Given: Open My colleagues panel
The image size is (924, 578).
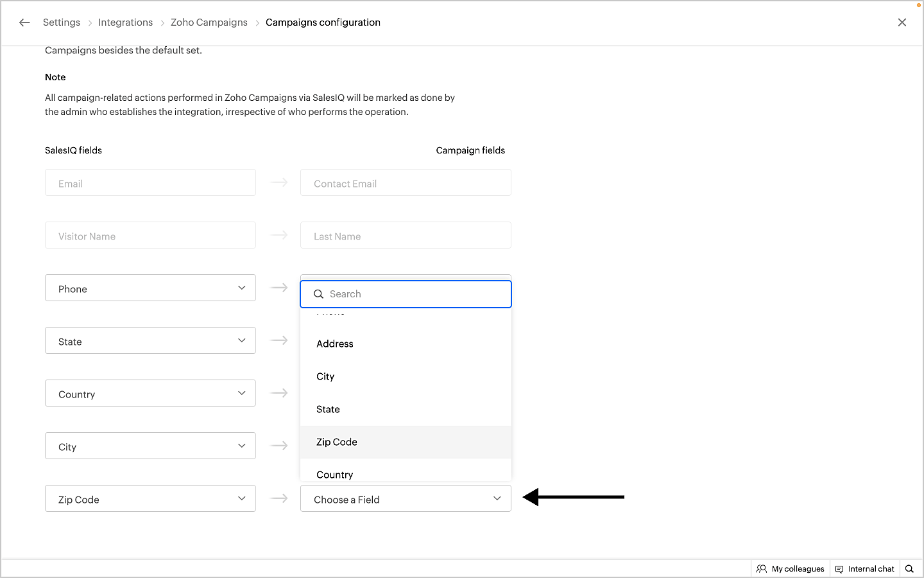Looking at the screenshot, I should (791, 569).
